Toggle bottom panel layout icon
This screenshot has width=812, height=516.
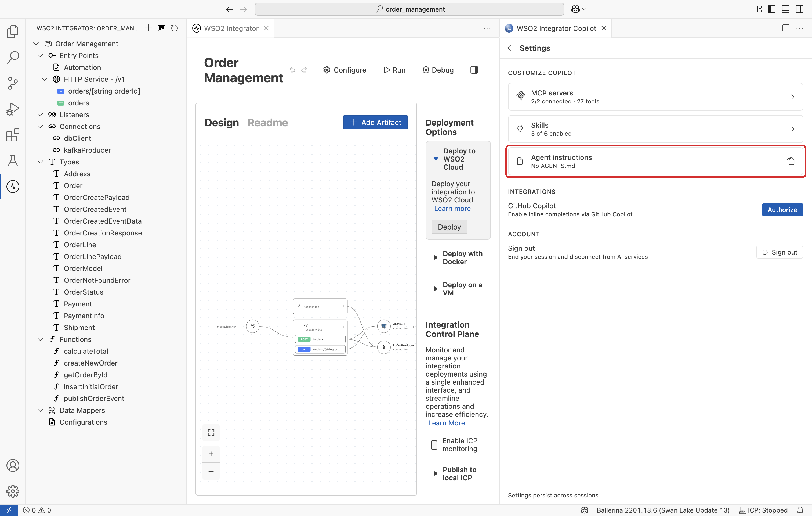tap(786, 9)
